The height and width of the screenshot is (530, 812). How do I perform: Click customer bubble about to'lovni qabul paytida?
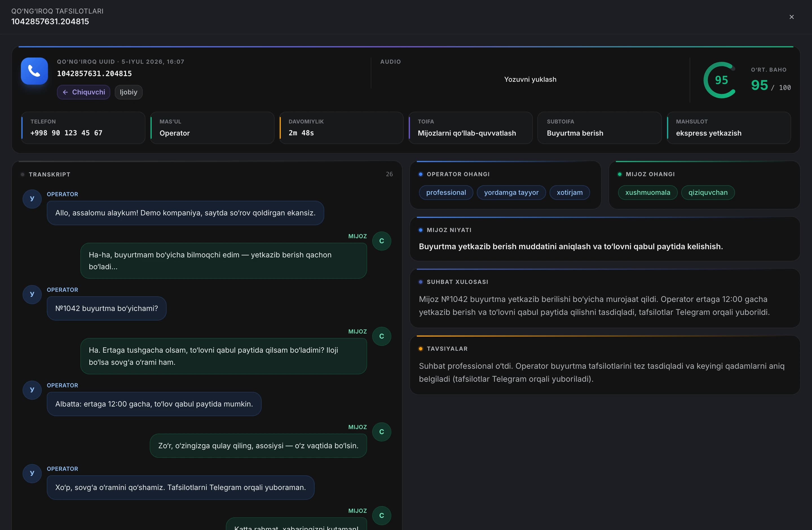224,356
